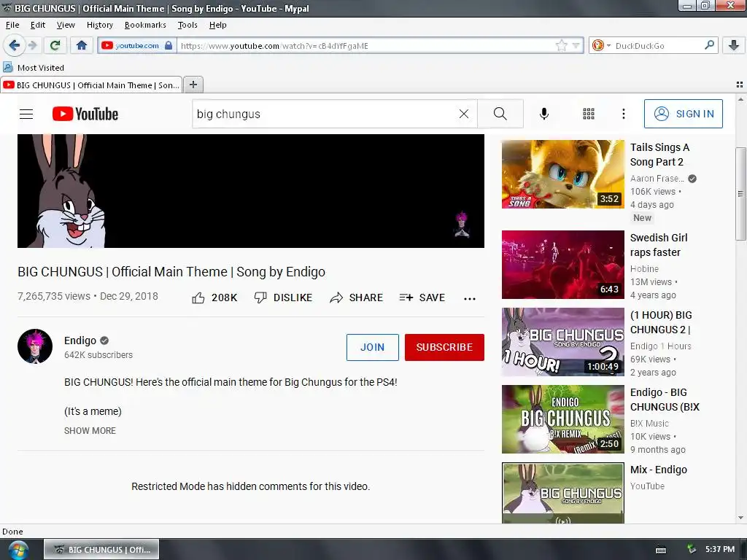Click the padlock site security icon

(169, 46)
